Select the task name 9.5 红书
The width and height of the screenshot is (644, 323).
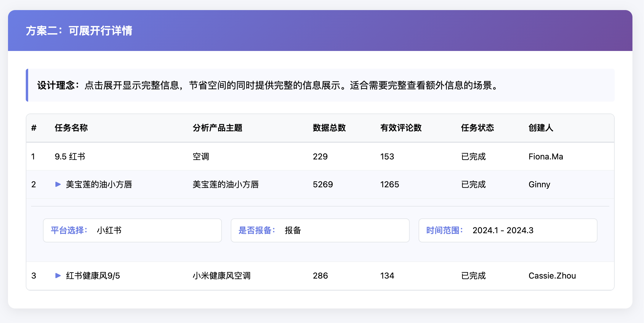70,156
